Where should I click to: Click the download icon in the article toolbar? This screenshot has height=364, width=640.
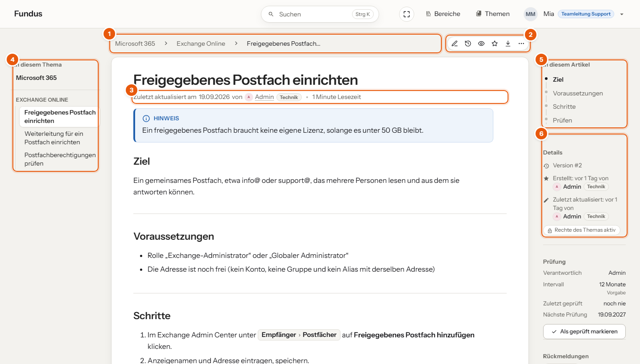point(508,44)
